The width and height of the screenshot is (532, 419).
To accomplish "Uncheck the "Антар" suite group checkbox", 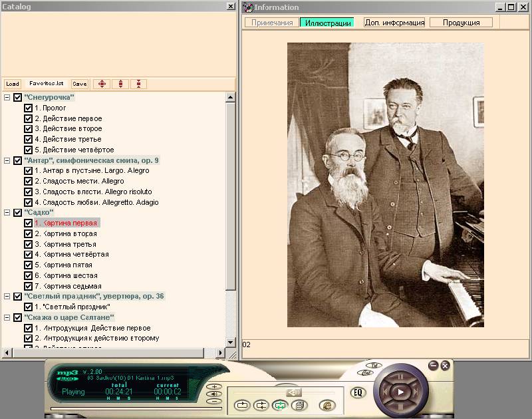I will (18, 160).
